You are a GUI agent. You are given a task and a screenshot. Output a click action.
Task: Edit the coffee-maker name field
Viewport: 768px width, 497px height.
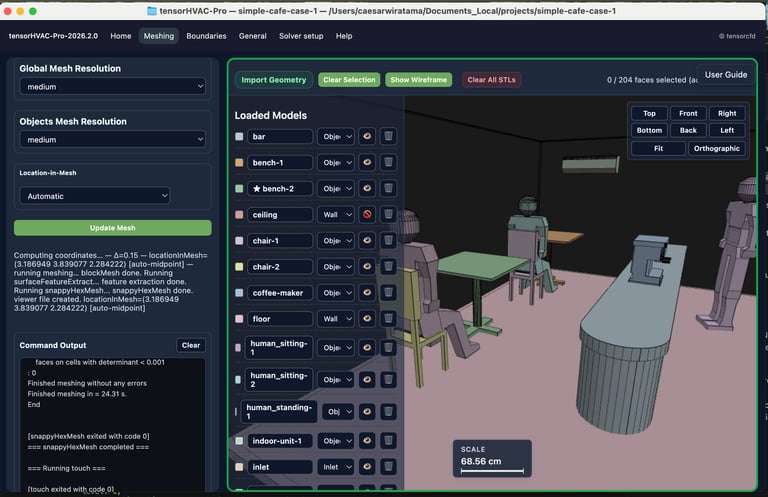click(280, 293)
